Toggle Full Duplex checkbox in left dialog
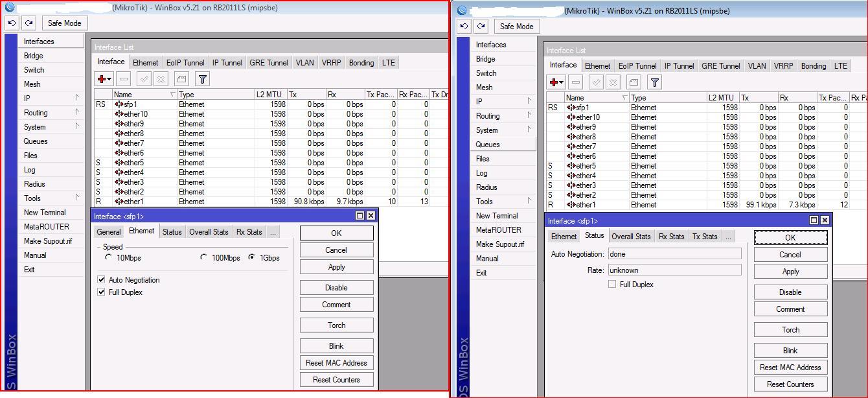Screen dimensions: 868x398 [101, 292]
